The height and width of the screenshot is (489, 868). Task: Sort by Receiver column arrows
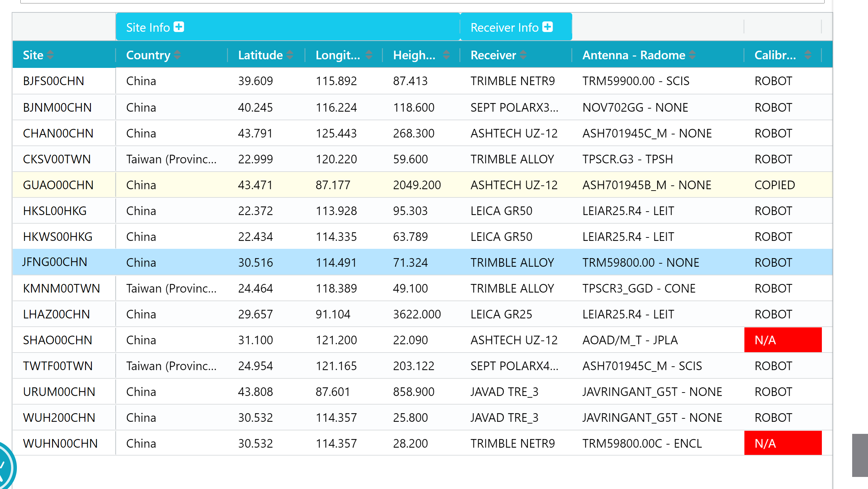pos(523,55)
